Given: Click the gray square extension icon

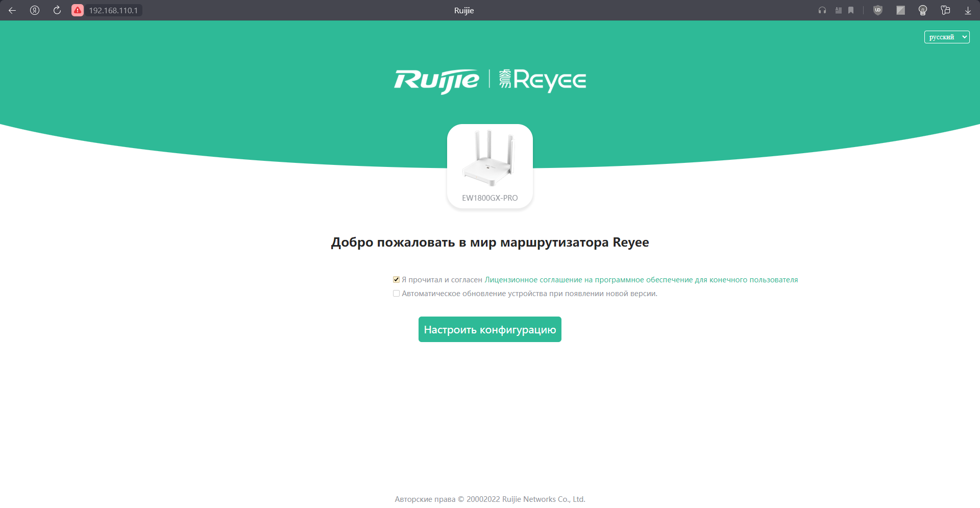Looking at the screenshot, I should coord(900,10).
